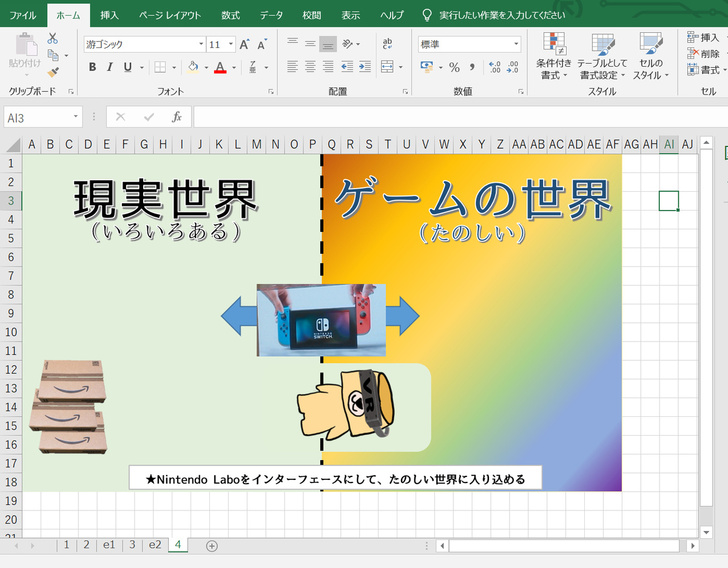Click the Increase Decimal icon

pos(494,67)
